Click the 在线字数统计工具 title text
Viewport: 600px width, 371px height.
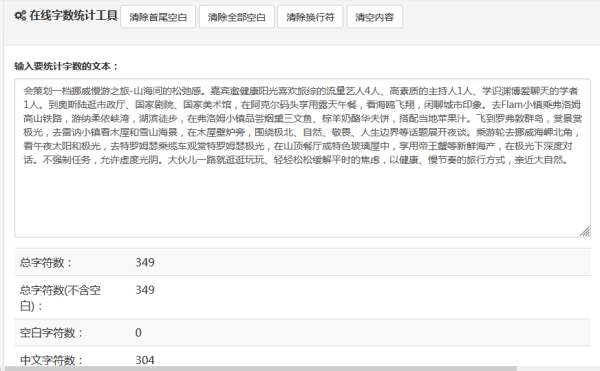(73, 16)
